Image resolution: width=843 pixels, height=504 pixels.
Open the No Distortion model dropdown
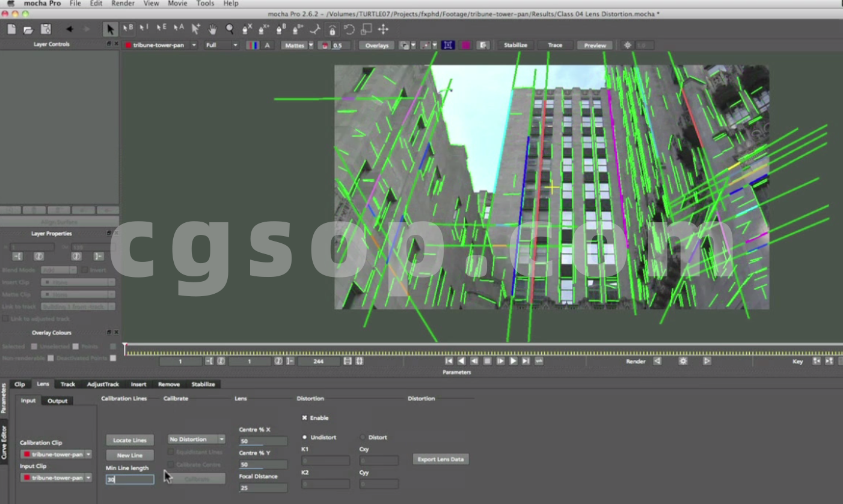(197, 439)
